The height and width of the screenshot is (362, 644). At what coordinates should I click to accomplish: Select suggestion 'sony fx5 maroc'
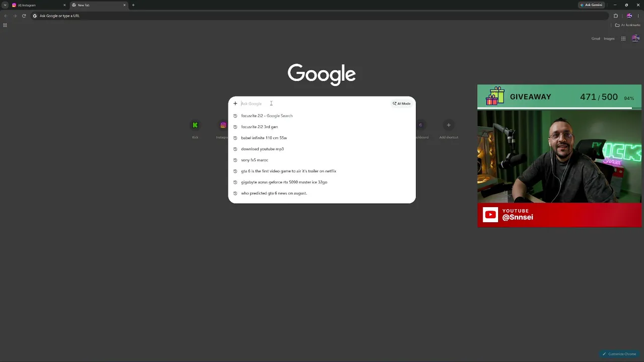tap(322, 160)
